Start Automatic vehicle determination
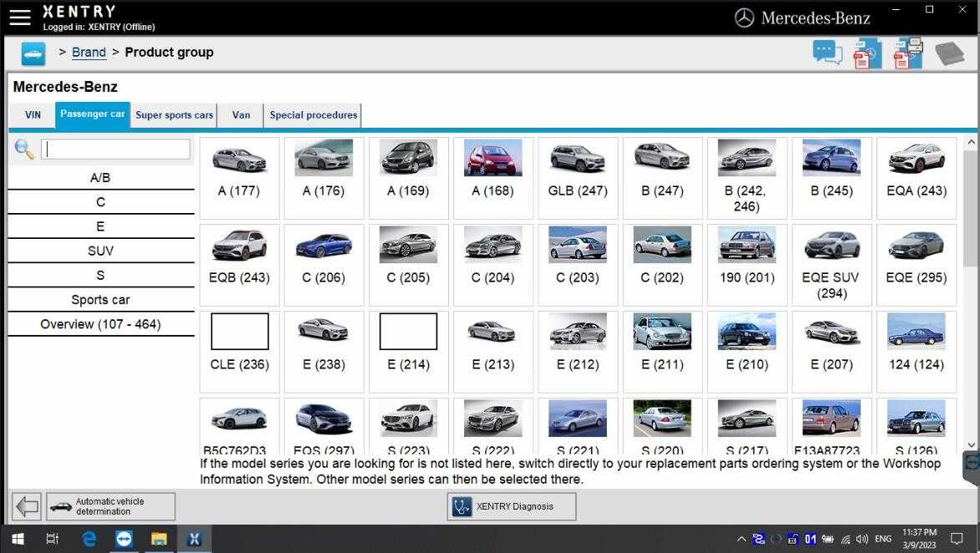 tap(110, 506)
